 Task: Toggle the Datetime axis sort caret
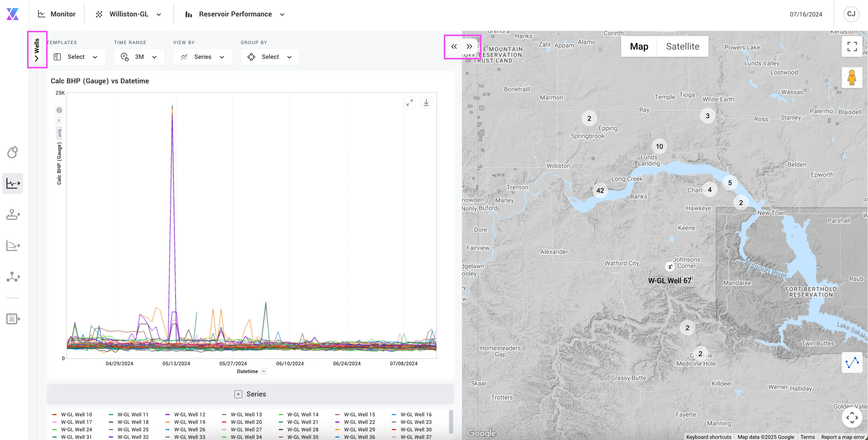coord(264,371)
